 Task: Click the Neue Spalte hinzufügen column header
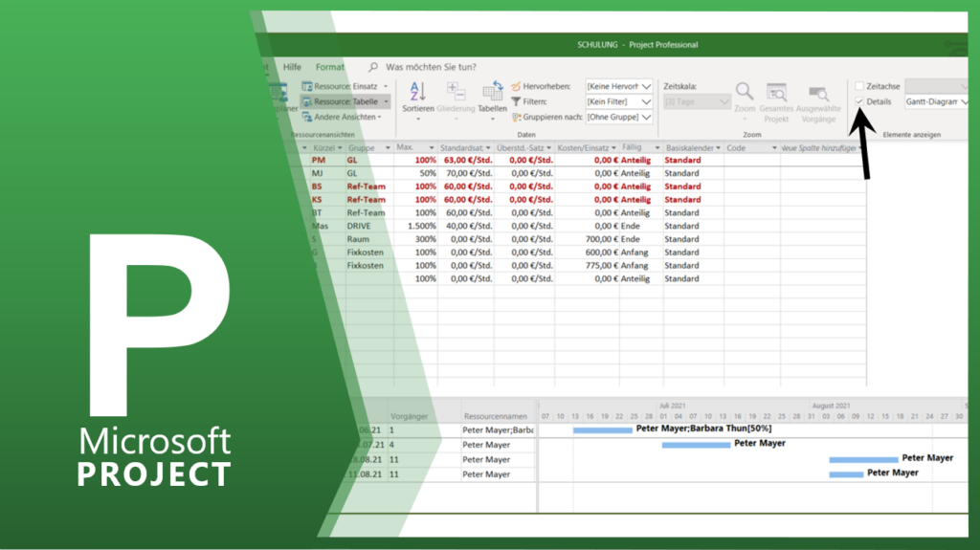click(x=822, y=148)
